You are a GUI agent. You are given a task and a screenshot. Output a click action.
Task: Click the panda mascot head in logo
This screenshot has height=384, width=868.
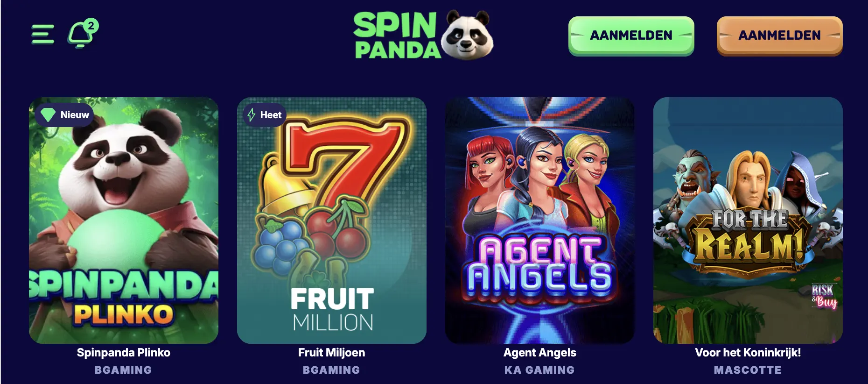(467, 36)
